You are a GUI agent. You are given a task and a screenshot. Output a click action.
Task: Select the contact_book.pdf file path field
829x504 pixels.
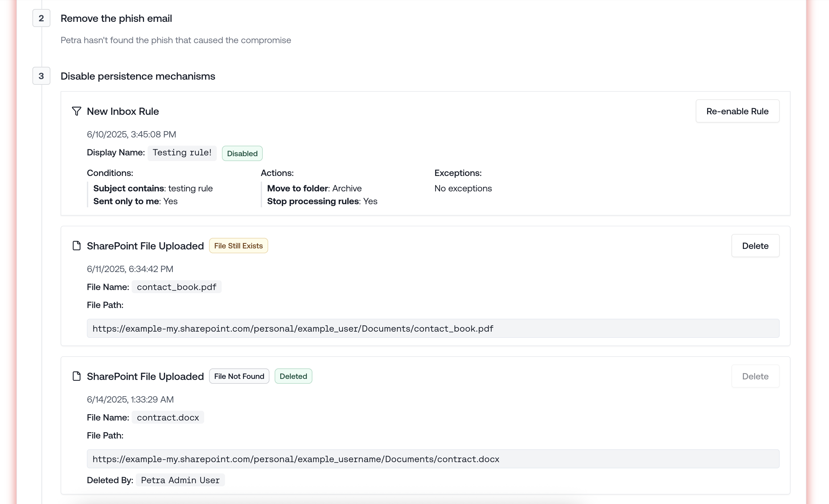433,329
